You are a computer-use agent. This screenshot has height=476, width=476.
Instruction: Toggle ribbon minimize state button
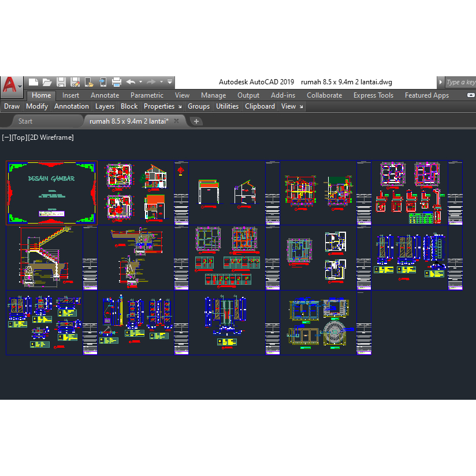tap(471, 95)
